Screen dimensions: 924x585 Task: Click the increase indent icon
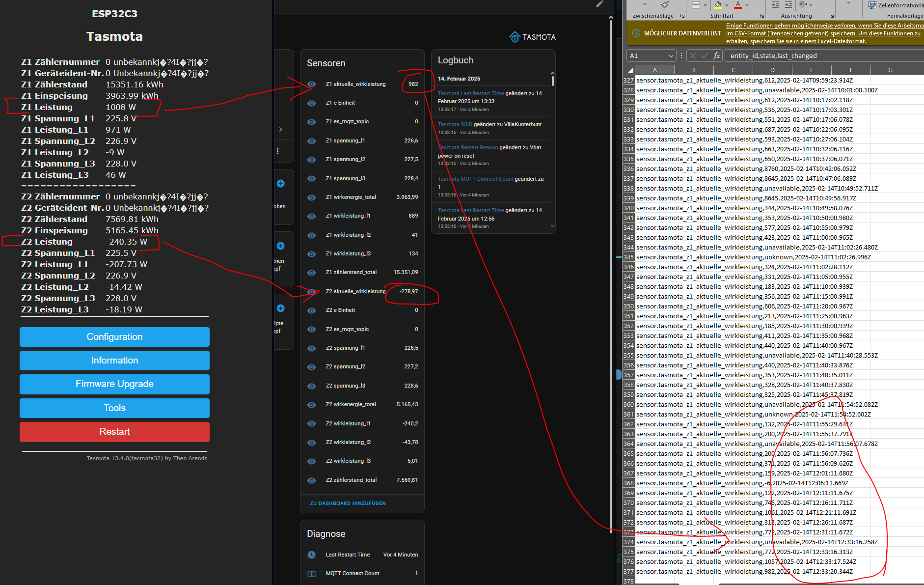click(788, 5)
